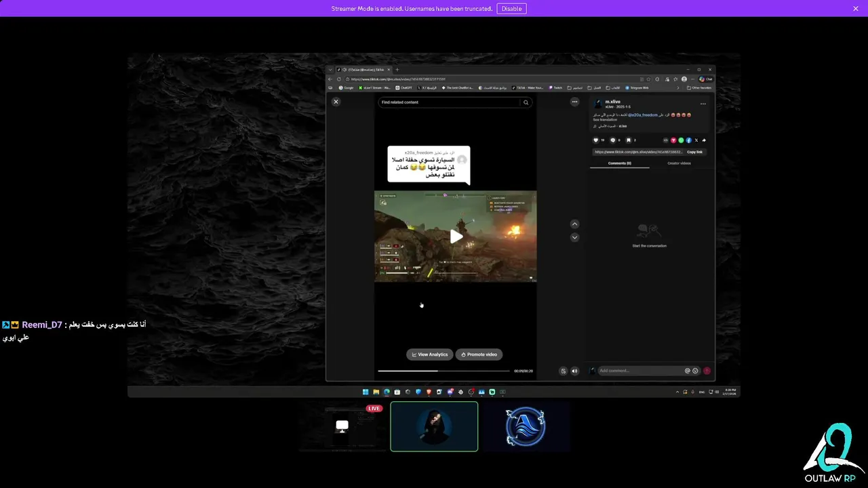Image resolution: width=868 pixels, height=488 pixels.
Task: Like the video with the heart icon
Action: tap(596, 140)
